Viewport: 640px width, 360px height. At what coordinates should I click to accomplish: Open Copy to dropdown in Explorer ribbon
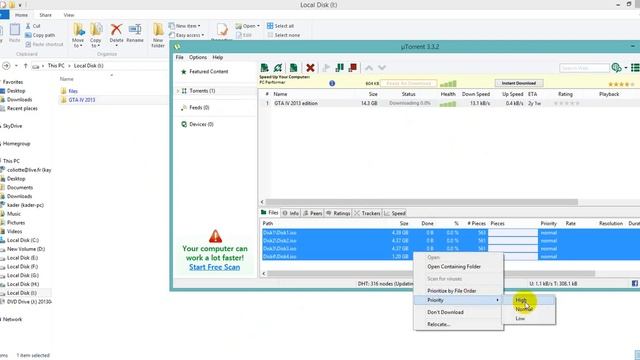pos(96,43)
